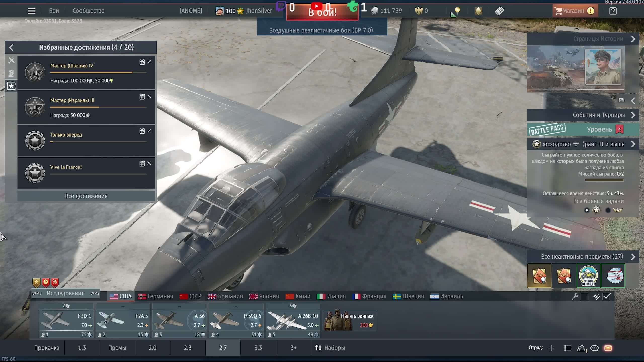Click the help question mark icon
Viewport: 644px width, 362px height.
coord(613,11)
